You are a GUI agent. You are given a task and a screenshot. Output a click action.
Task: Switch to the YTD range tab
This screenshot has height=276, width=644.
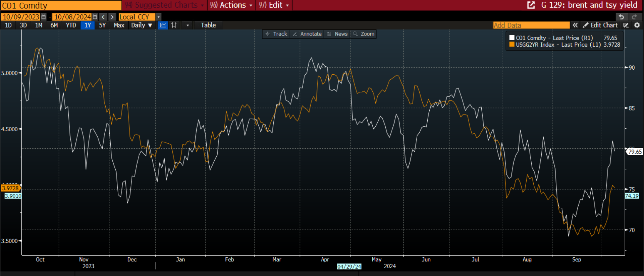pyautogui.click(x=71, y=25)
